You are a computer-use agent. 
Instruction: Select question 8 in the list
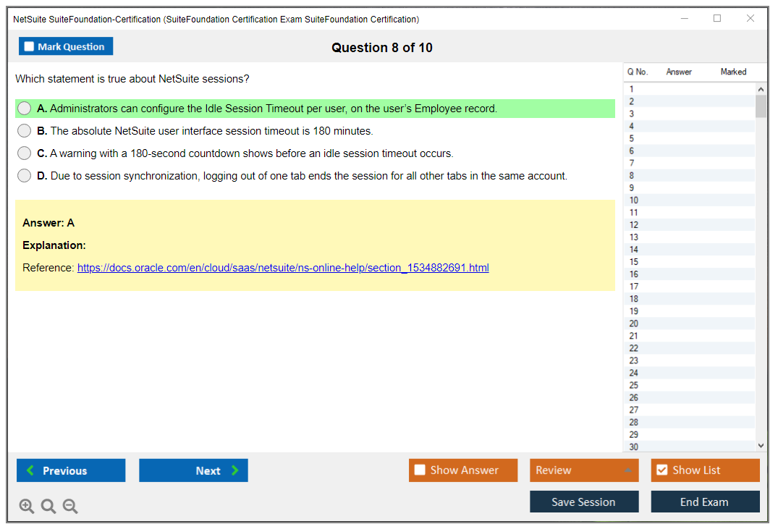(x=689, y=175)
